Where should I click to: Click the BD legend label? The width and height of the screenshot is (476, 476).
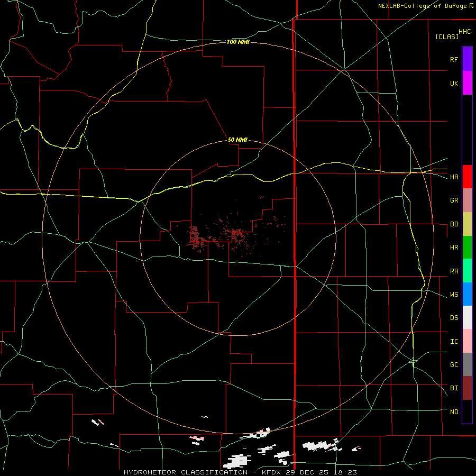point(454,224)
